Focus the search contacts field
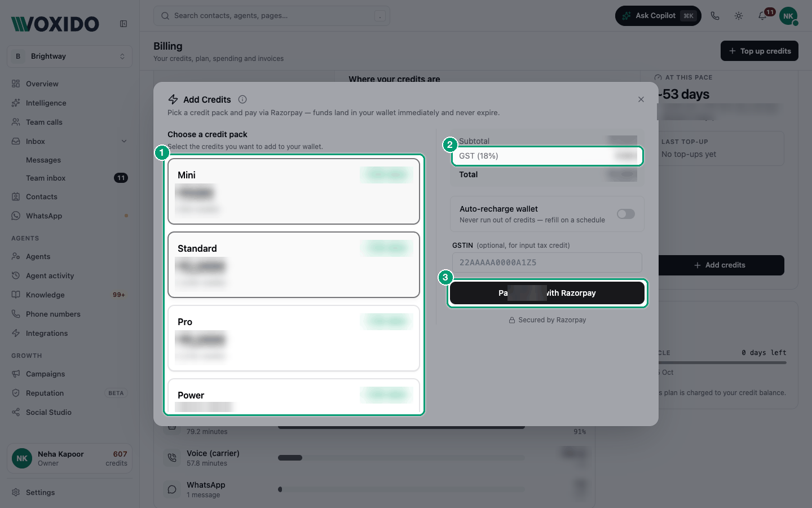The height and width of the screenshot is (508, 812). pyautogui.click(x=272, y=16)
